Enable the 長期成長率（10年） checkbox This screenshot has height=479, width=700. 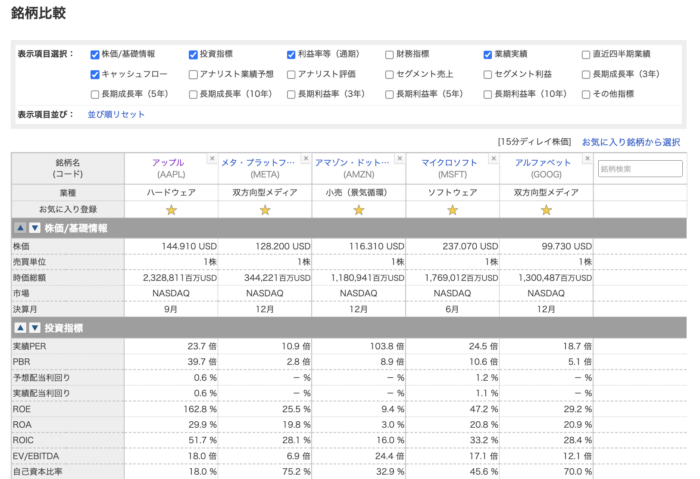coord(193,95)
